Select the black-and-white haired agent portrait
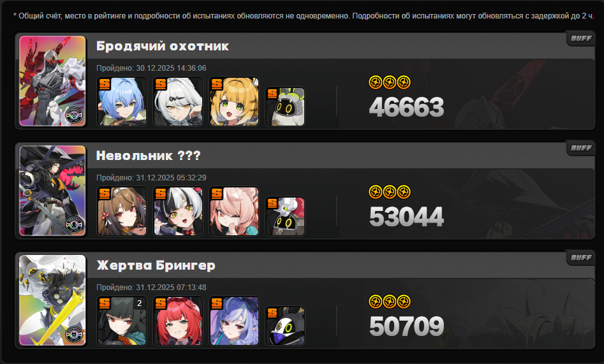 click(x=178, y=211)
